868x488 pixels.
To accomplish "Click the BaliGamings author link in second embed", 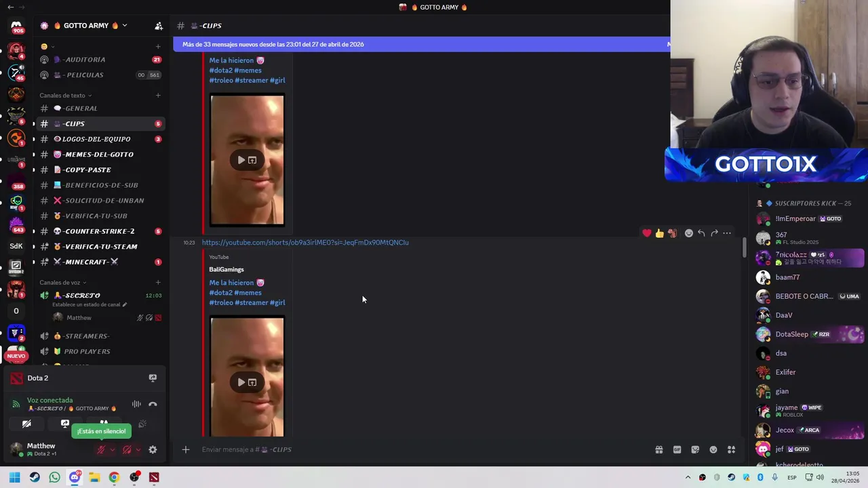I will (x=226, y=270).
